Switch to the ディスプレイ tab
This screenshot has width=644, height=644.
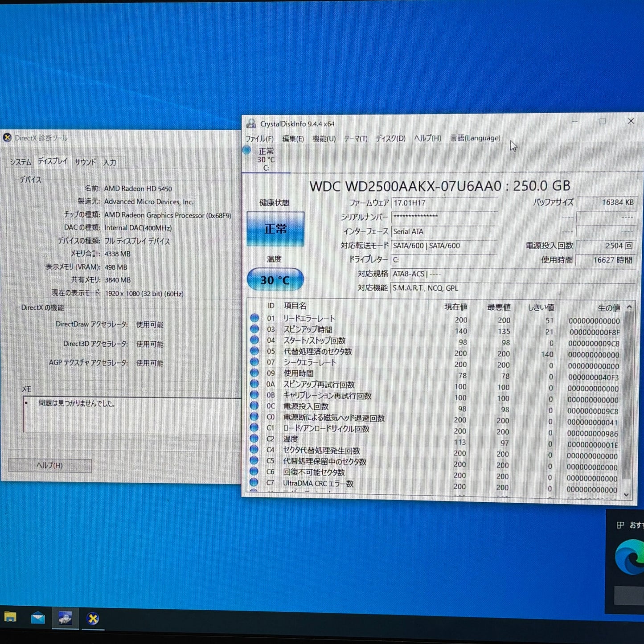pyautogui.click(x=53, y=161)
